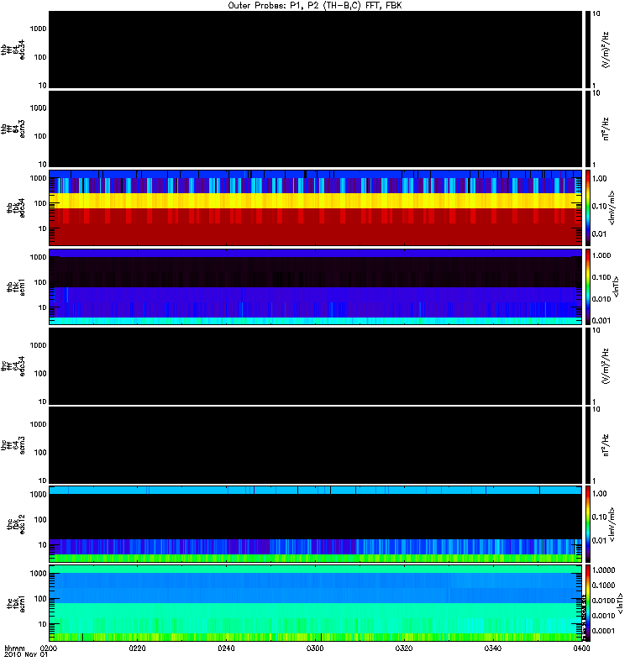The width and height of the screenshot is (630, 672).
Task: Click the 100 y-axis tick of thc fff 64 edc34
Action: click(x=40, y=373)
